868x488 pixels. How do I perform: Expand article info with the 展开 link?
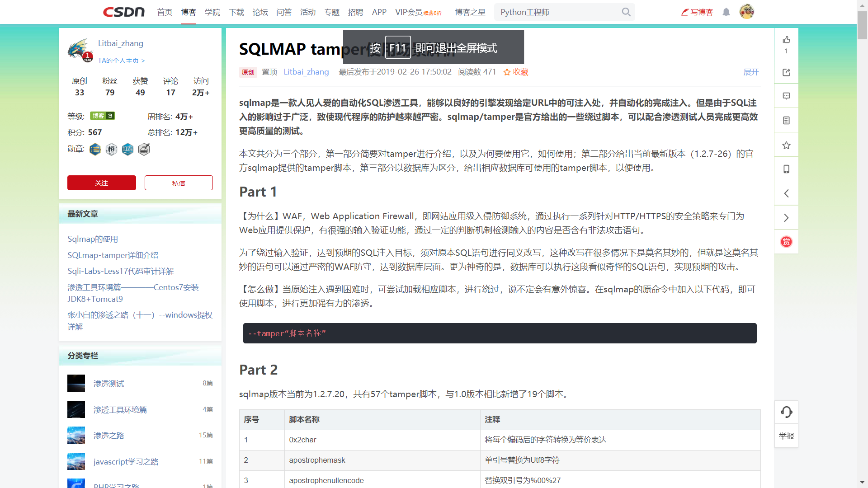tap(750, 72)
